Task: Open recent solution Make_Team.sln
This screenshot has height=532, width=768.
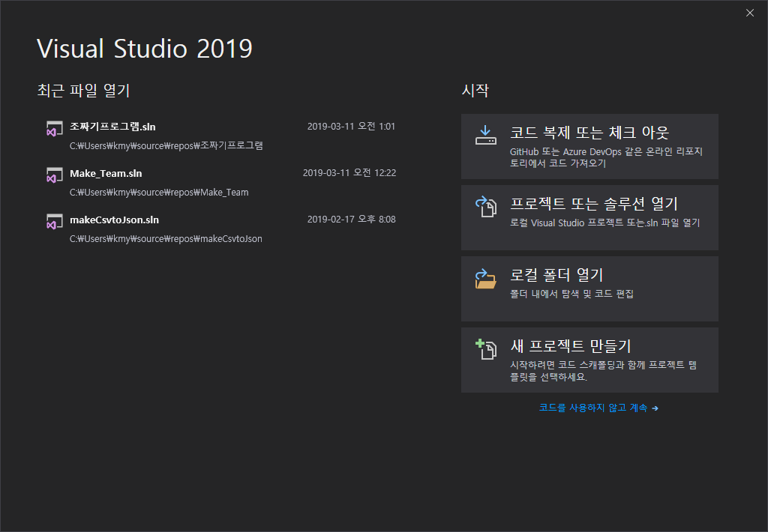Action: coord(106,173)
